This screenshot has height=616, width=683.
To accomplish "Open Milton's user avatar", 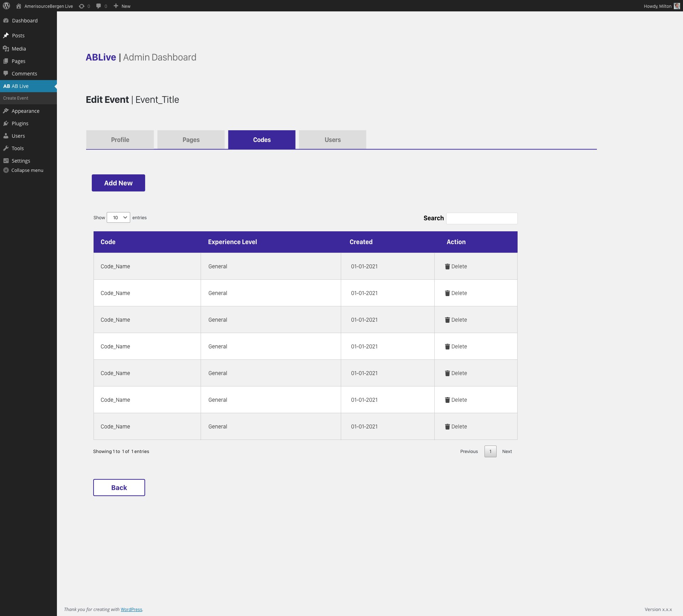I will coord(677,6).
